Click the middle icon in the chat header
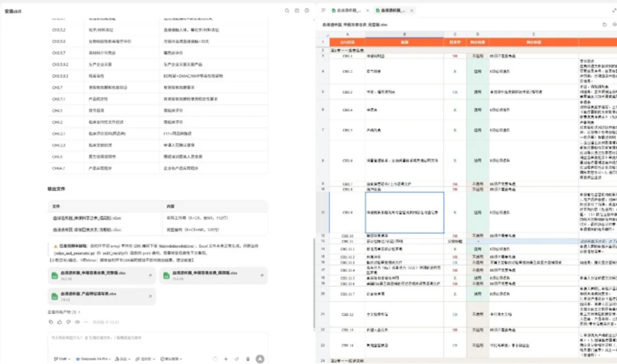617x364 pixels. pos(297,11)
